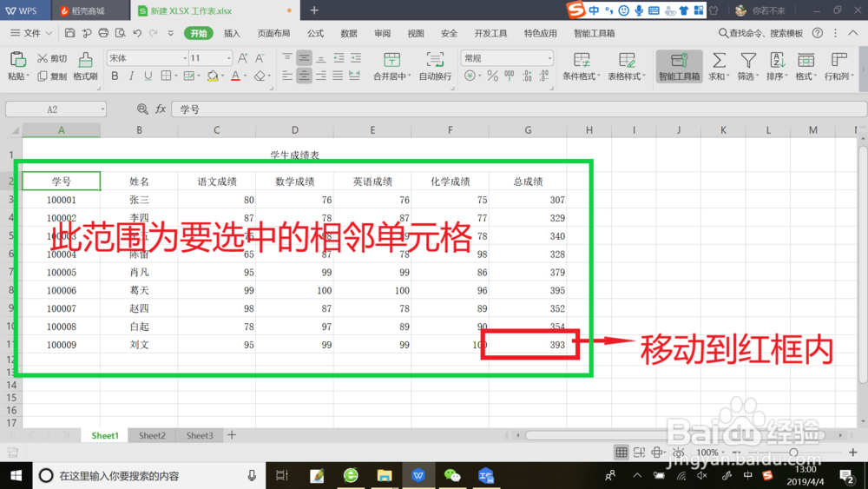Click the Filter (筛选) icon
The height and width of the screenshot is (489, 868).
pyautogui.click(x=748, y=66)
